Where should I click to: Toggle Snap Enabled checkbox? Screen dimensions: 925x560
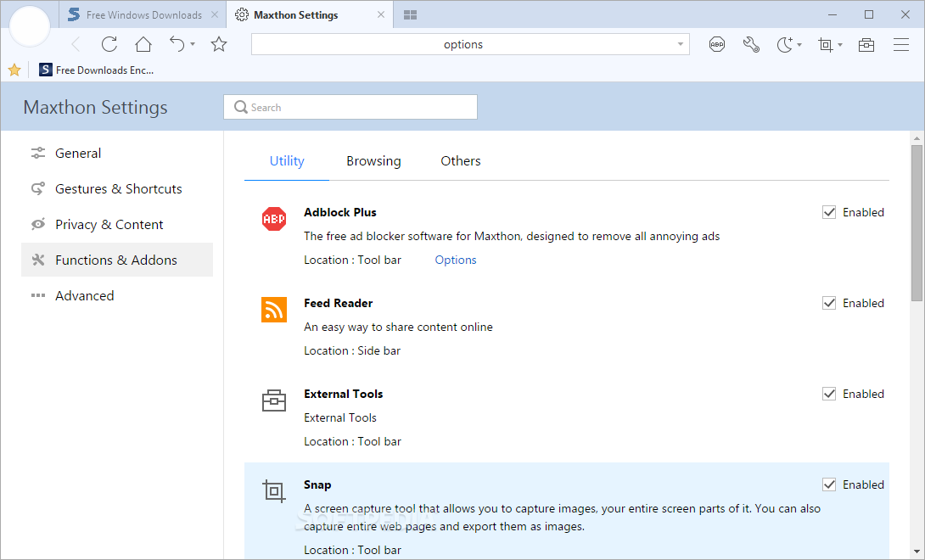coord(829,485)
